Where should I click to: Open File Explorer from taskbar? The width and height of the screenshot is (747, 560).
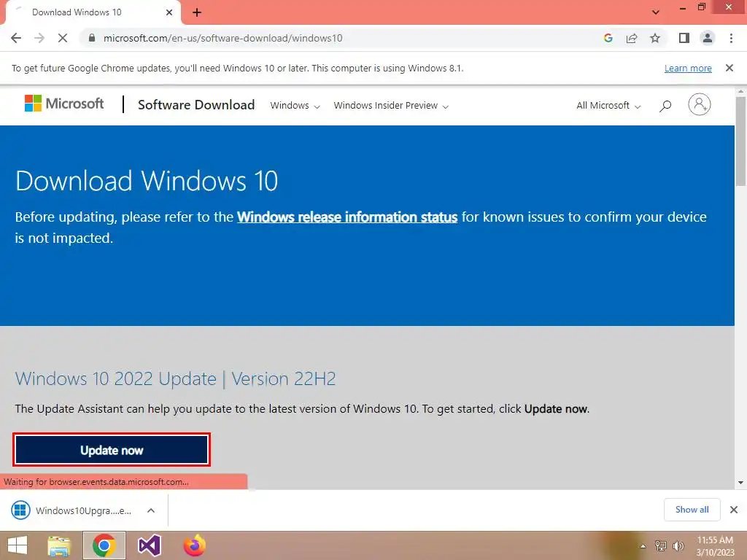coord(59,545)
